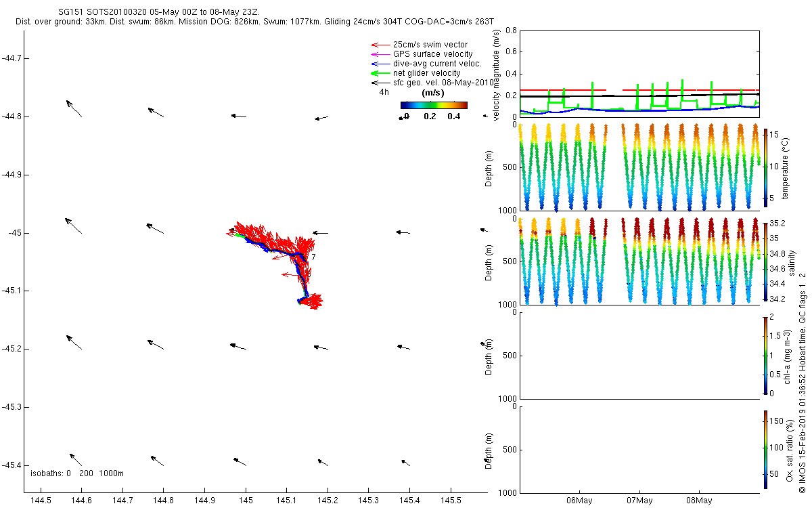Click the '0.4' tick of the velocity colorbar
812x508 pixels.
tap(454, 117)
